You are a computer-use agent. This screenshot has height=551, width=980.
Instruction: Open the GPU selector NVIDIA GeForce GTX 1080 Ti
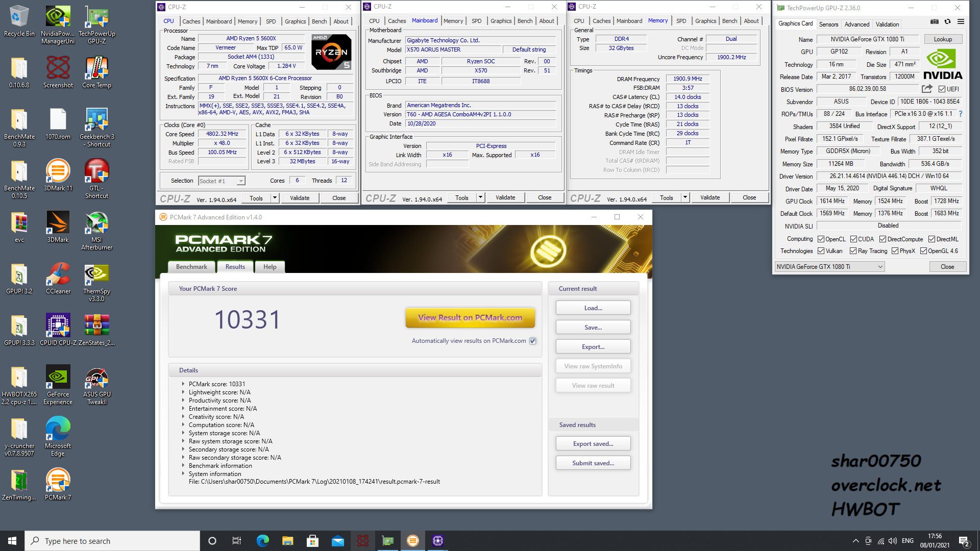[x=829, y=267]
